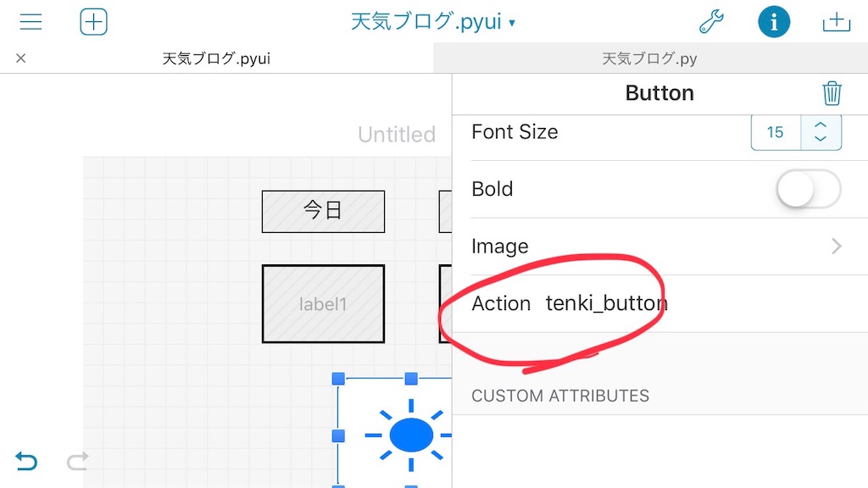This screenshot has width=868, height=488.
Task: Decrease Font Size with stepper down arrow
Action: [x=821, y=138]
